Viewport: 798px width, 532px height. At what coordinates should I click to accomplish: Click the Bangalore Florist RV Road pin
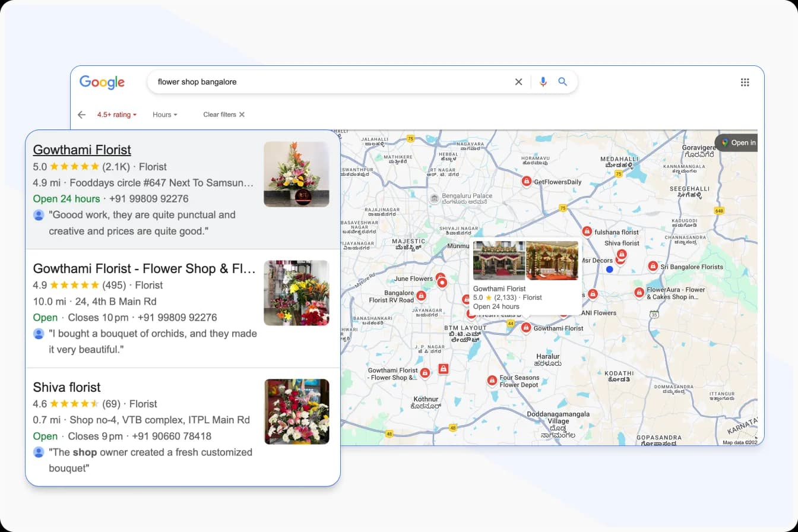[x=421, y=295]
